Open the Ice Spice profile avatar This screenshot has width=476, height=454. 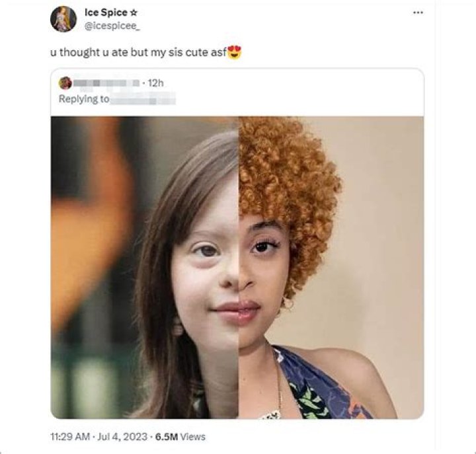pos(63,19)
